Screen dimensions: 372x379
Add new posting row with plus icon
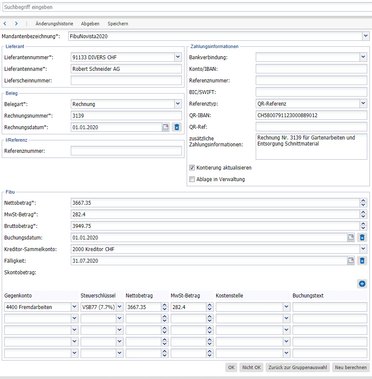tap(362, 284)
